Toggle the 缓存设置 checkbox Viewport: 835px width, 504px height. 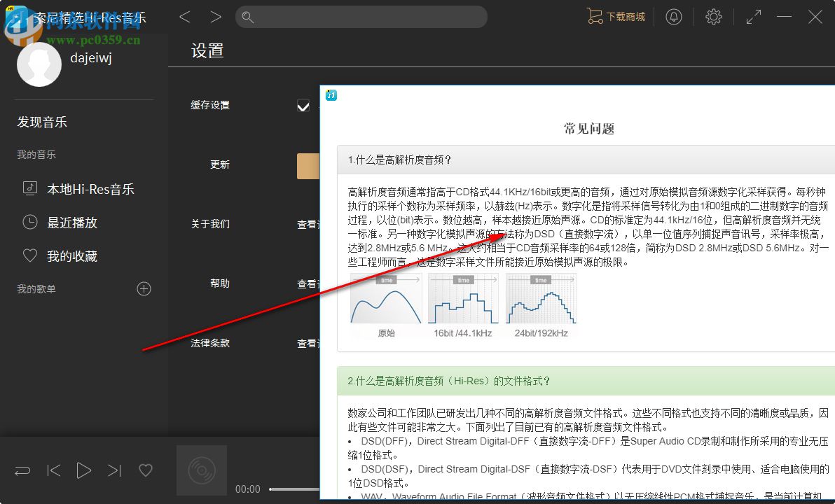(303, 105)
